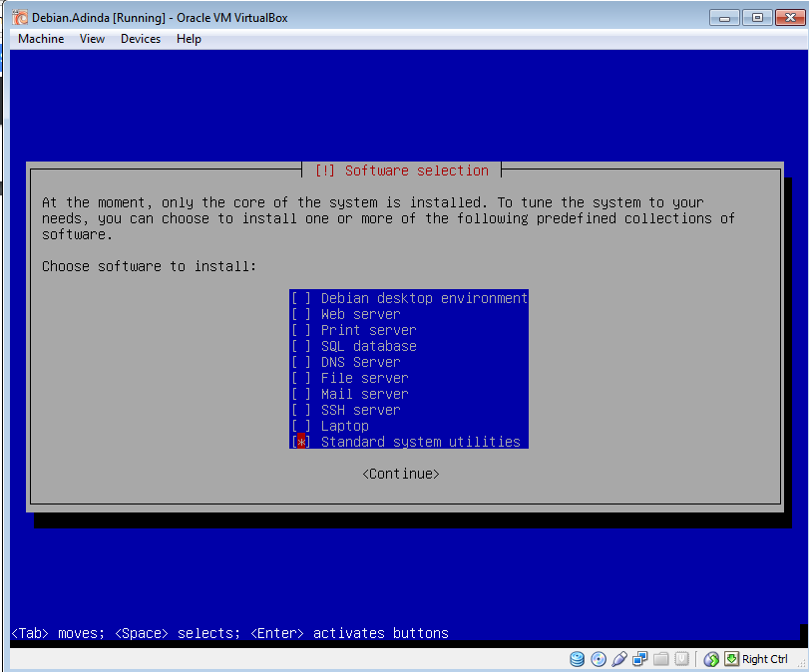Click the USB devices status icon
Screen dimensions: 809x672
click(619, 659)
